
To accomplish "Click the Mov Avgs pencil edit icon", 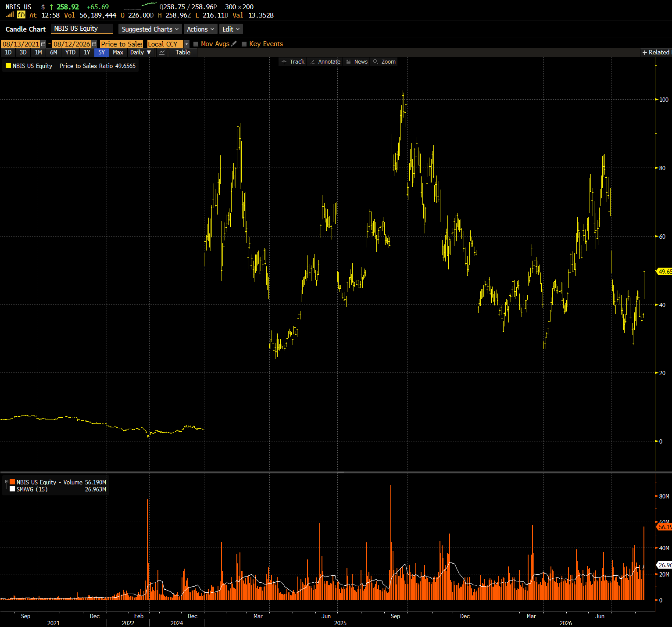I will [234, 43].
